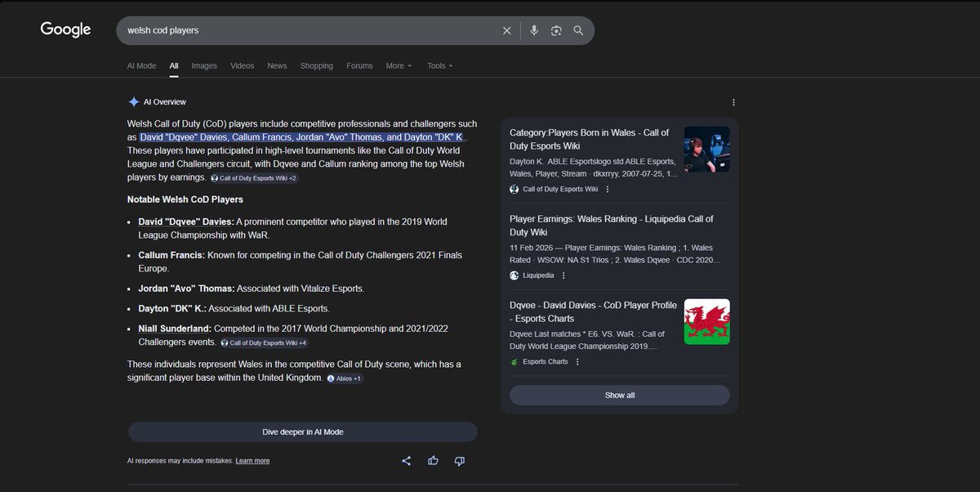980x492 pixels.
Task: Open the Learn more link
Action: (252, 461)
